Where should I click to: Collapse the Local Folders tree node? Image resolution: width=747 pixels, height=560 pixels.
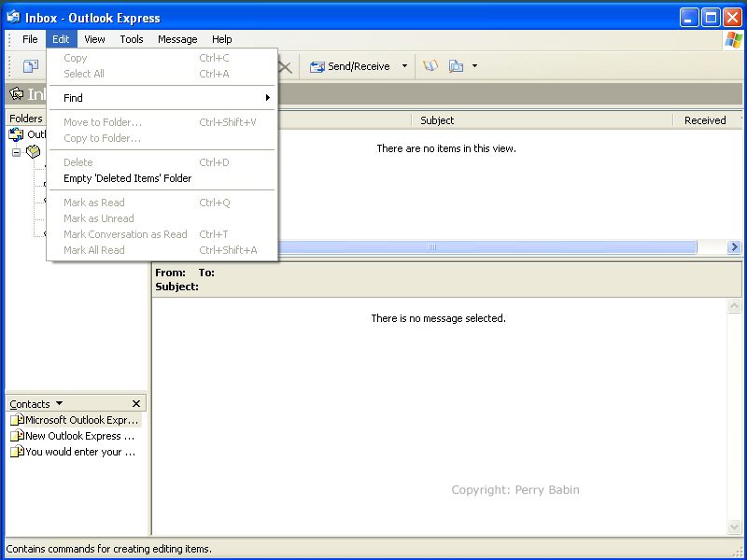16,152
